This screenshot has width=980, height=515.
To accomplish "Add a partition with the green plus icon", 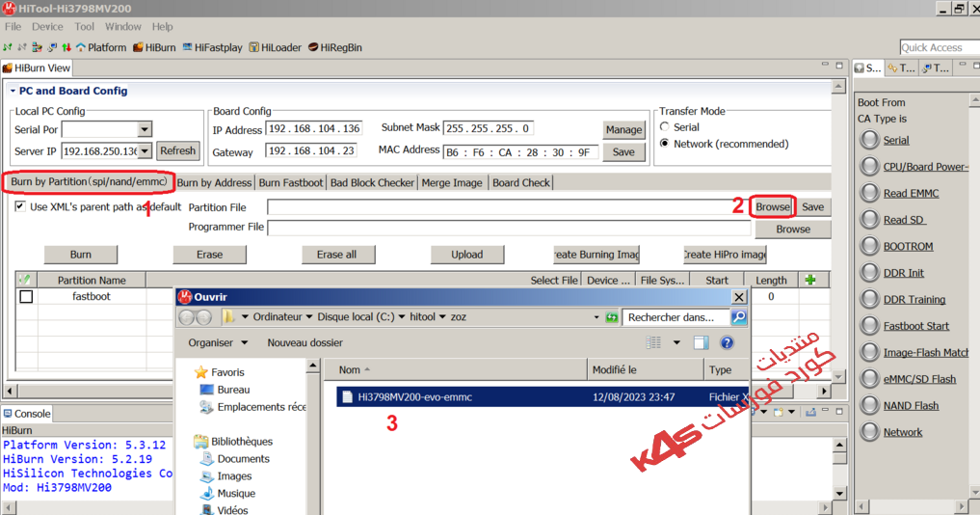I will click(x=810, y=280).
